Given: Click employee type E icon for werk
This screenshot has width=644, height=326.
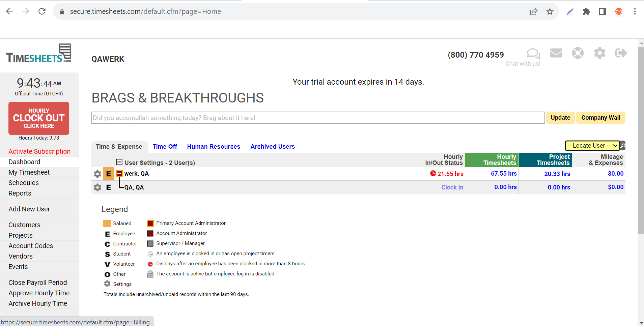Looking at the screenshot, I should click(109, 174).
